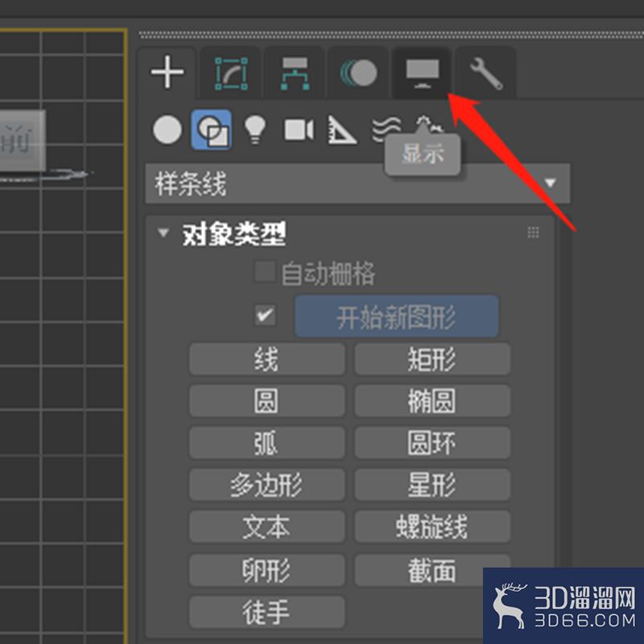644x644 pixels.
Task: Choose the 文本 shape button
Action: click(x=266, y=527)
